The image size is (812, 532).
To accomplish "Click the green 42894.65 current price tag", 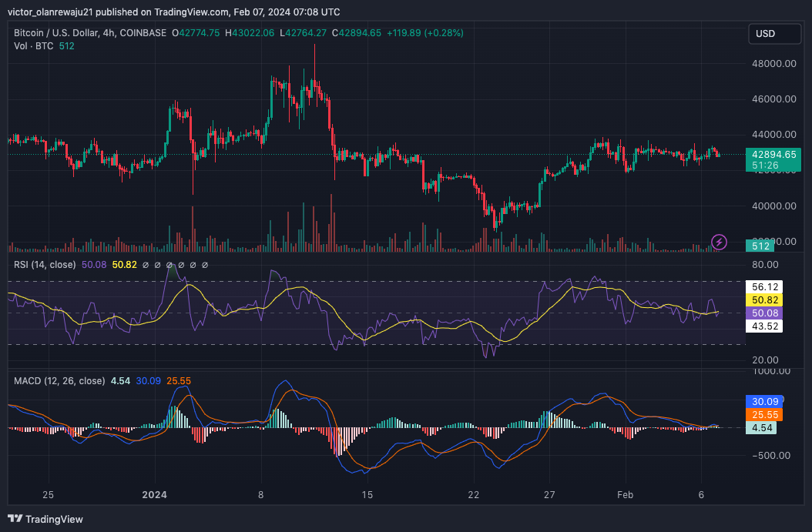I will click(773, 154).
